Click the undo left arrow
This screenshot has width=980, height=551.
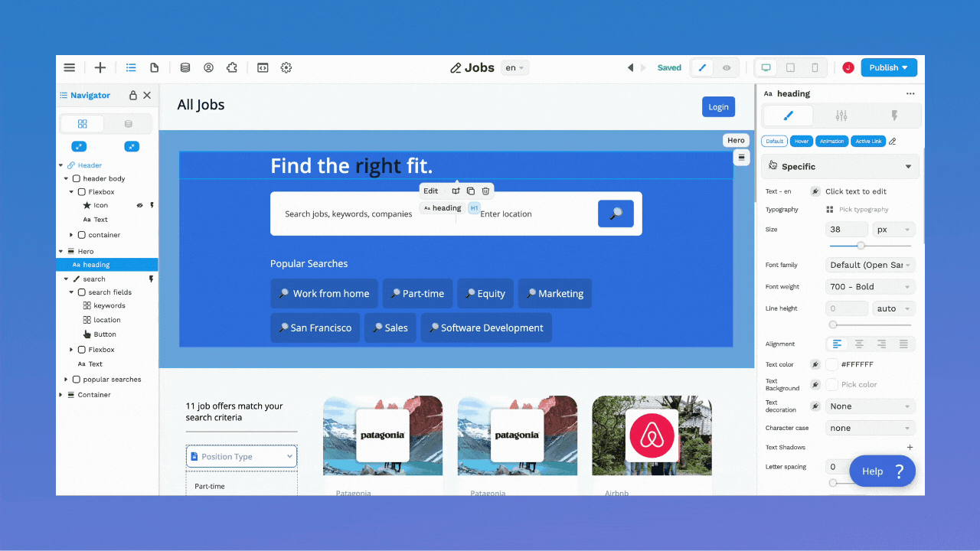631,67
